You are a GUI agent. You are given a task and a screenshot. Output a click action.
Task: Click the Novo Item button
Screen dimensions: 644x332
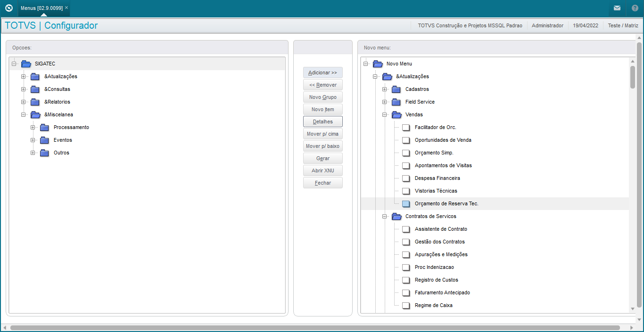point(323,109)
